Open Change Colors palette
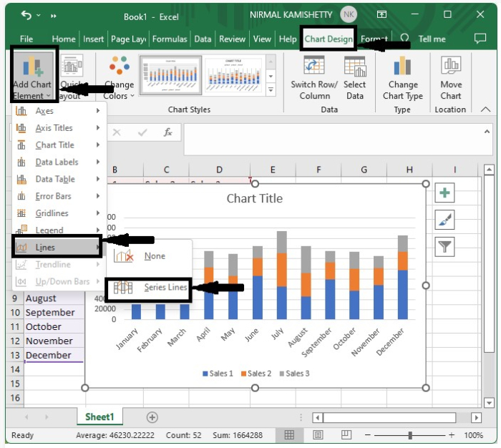Screen dimensions: 501x448 119,77
